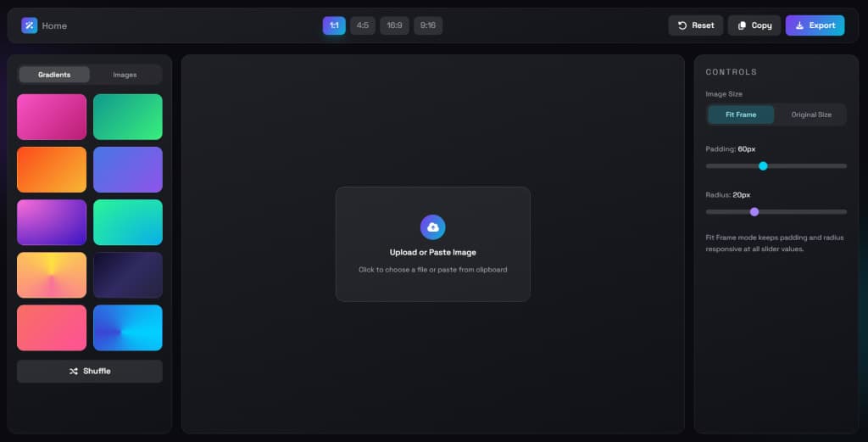
Task: Click the Reset button
Action: tap(696, 25)
